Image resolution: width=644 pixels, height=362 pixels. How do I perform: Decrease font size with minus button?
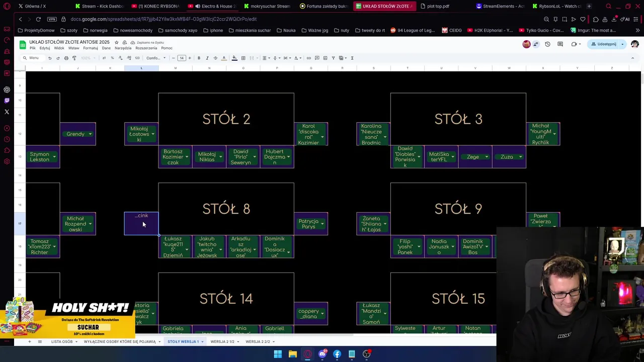click(174, 58)
